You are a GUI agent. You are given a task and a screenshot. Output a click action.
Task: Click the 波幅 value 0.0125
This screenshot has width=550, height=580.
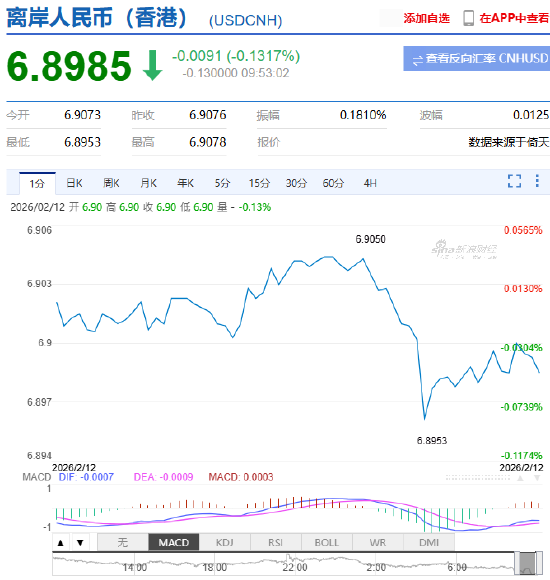click(531, 115)
